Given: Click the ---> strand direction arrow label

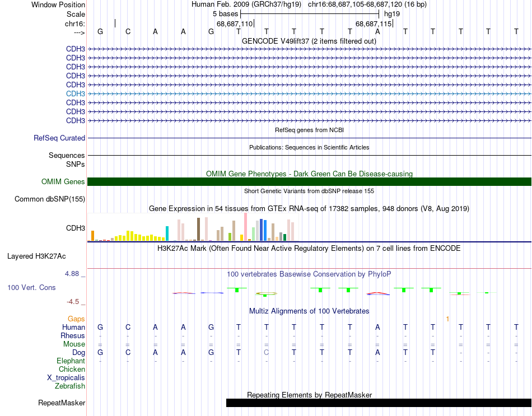Looking at the screenshot, I should pyautogui.click(x=80, y=32).
